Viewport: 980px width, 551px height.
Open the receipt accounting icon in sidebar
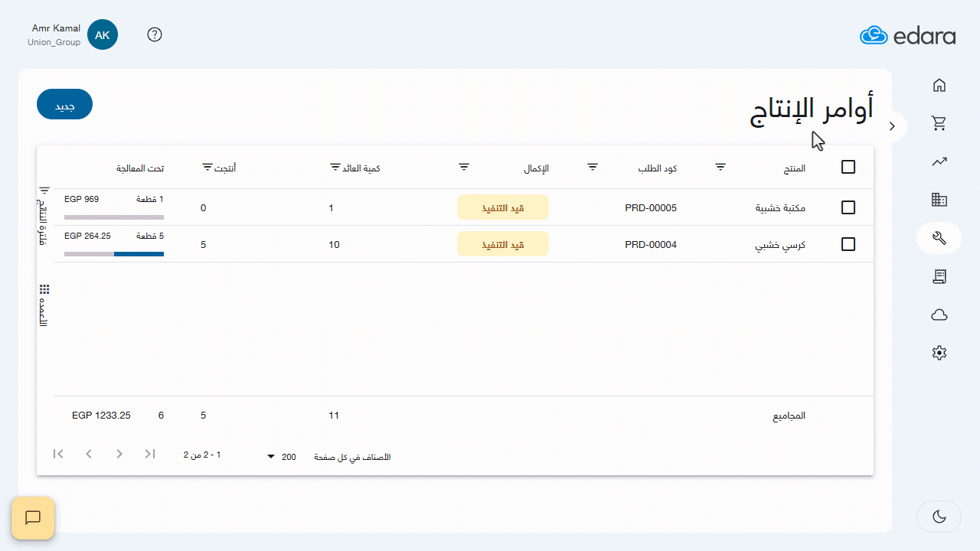pyautogui.click(x=939, y=276)
